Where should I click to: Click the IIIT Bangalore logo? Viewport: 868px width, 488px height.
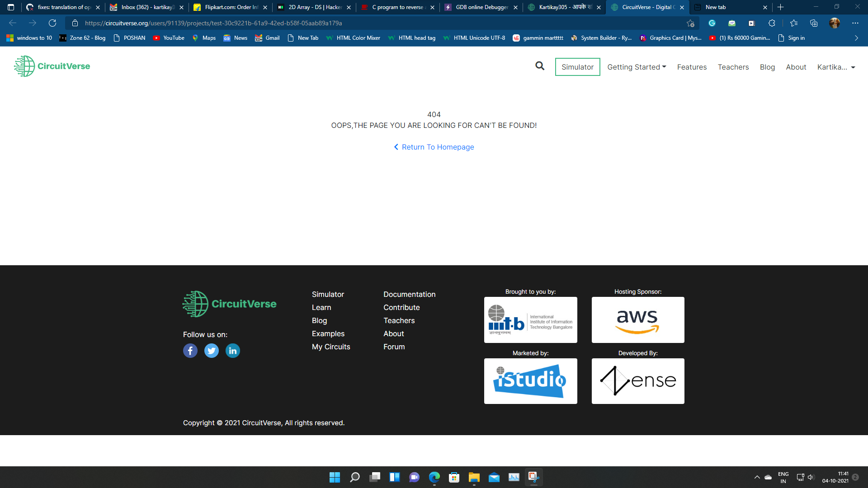tap(530, 319)
